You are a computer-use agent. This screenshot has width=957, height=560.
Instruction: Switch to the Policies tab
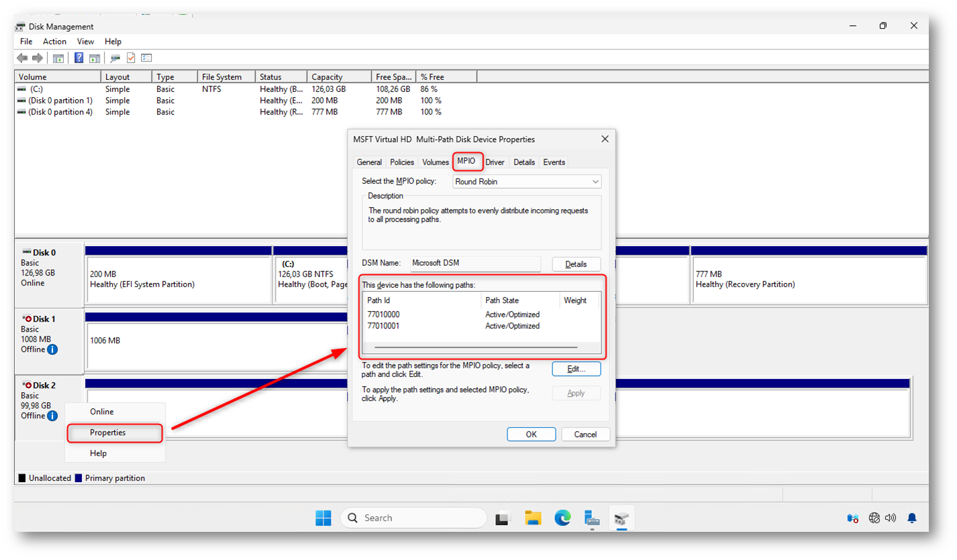pos(402,162)
